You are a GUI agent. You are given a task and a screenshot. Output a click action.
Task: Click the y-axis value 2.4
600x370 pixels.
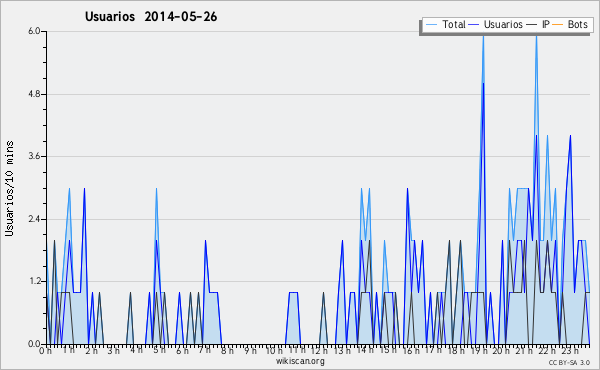(x=34, y=219)
